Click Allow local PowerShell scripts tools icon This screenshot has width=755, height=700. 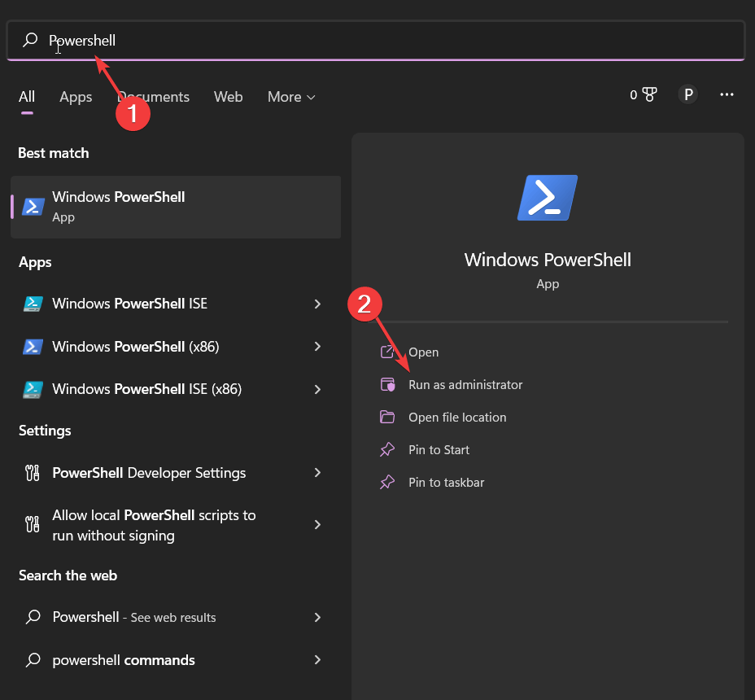pyautogui.click(x=33, y=524)
